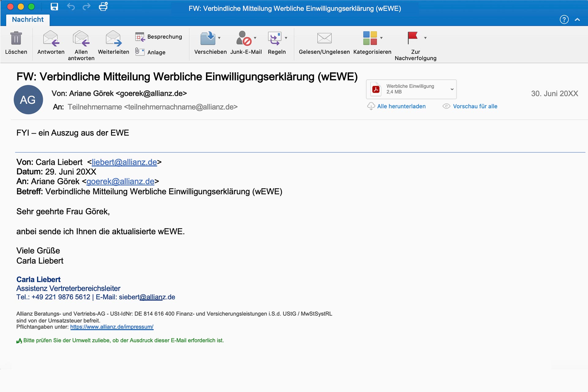Click the AG sender avatar
The image size is (588, 392).
coord(28,100)
